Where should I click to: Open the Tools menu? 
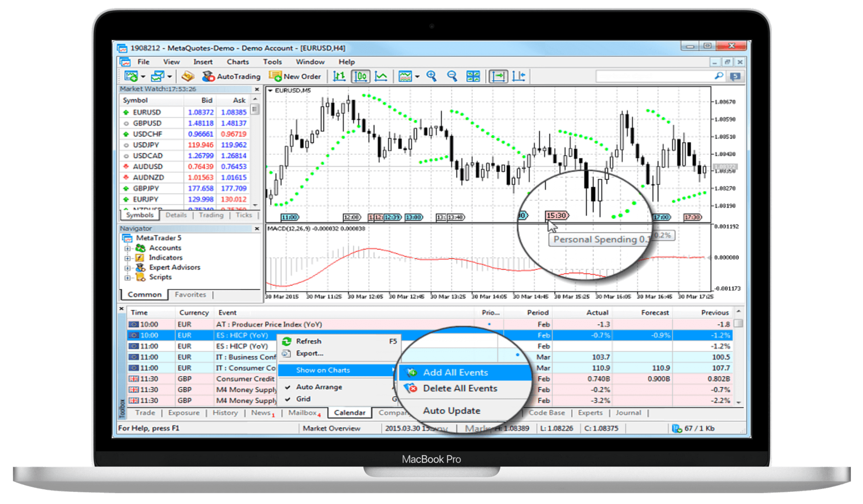tap(272, 62)
